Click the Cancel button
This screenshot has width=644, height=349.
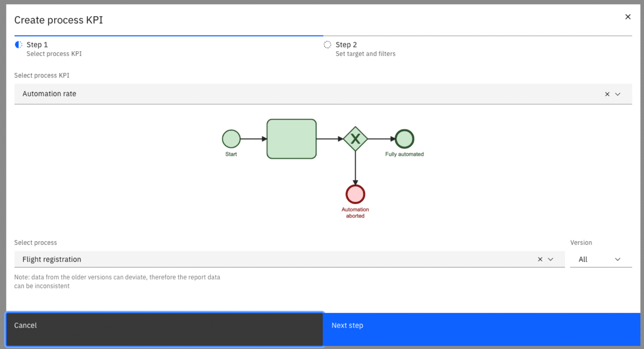click(x=165, y=329)
